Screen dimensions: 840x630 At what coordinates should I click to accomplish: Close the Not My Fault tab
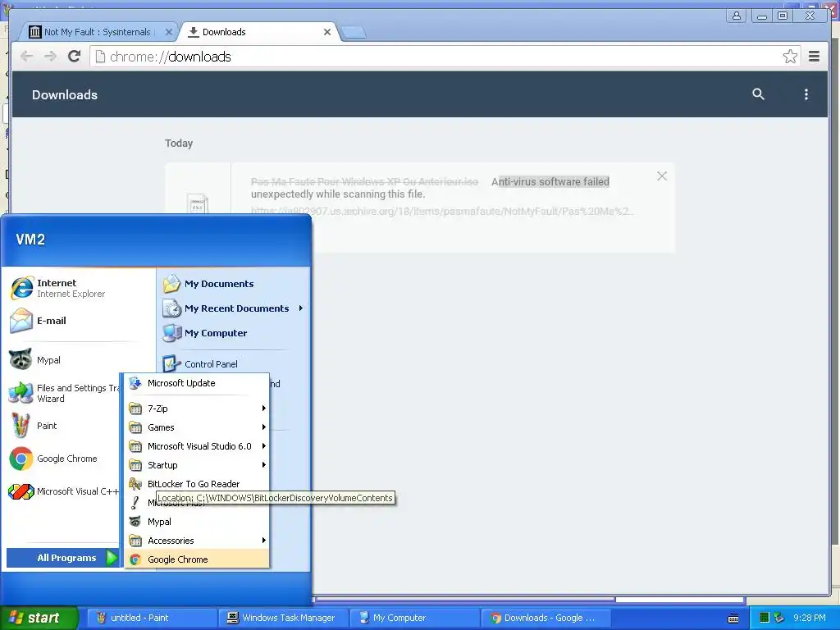click(x=168, y=32)
